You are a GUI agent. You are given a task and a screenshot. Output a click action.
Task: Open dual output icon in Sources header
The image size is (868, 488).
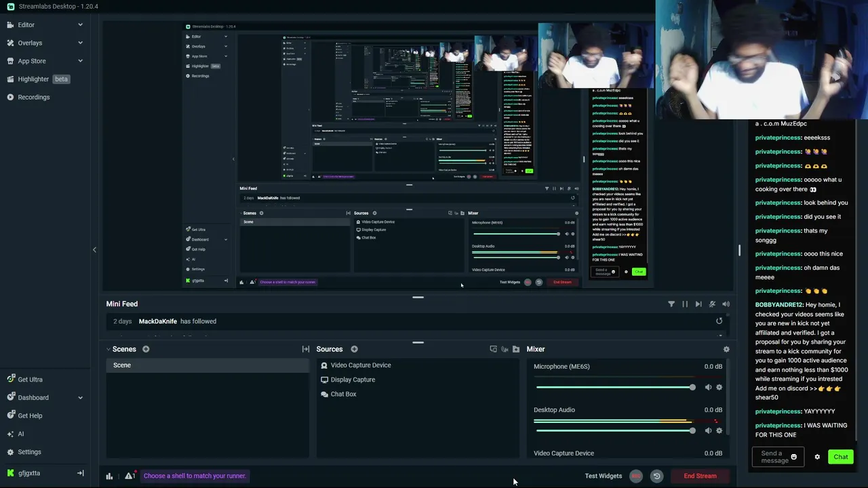pos(493,349)
